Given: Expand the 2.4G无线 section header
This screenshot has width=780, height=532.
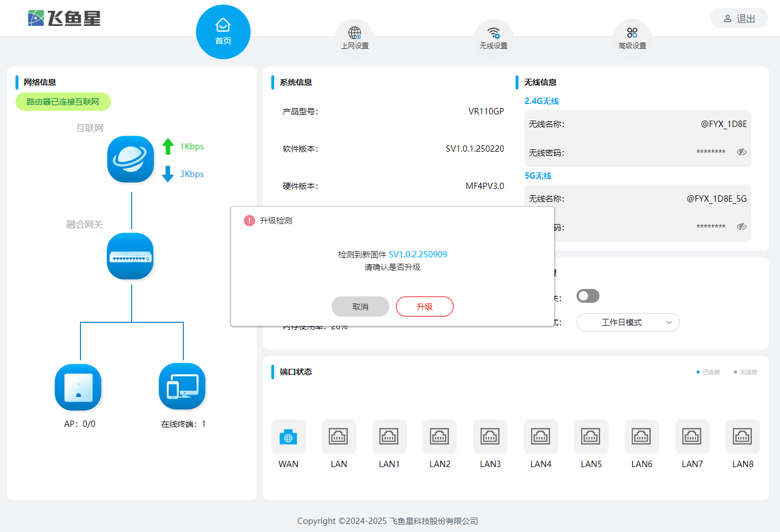Looking at the screenshot, I should (x=541, y=101).
